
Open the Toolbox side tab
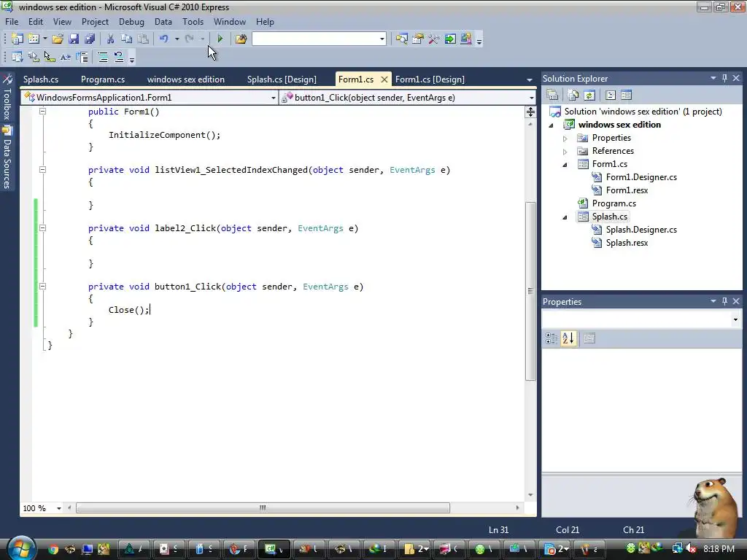tap(7, 98)
